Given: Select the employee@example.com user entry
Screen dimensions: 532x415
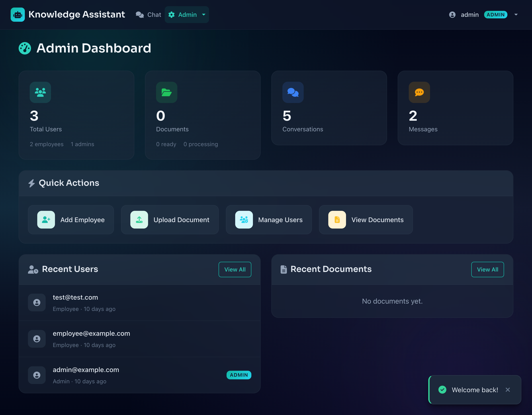Looking at the screenshot, I should 140,339.
